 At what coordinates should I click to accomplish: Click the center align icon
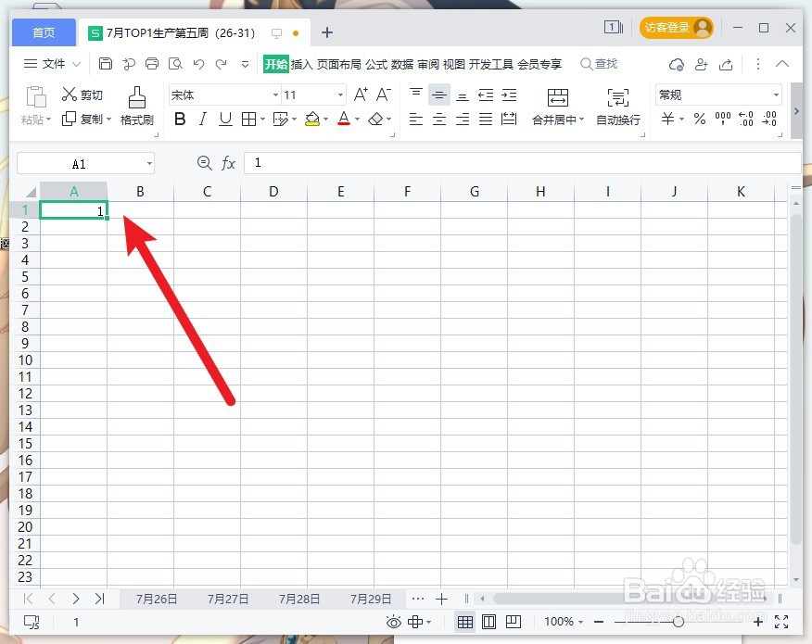tap(438, 119)
